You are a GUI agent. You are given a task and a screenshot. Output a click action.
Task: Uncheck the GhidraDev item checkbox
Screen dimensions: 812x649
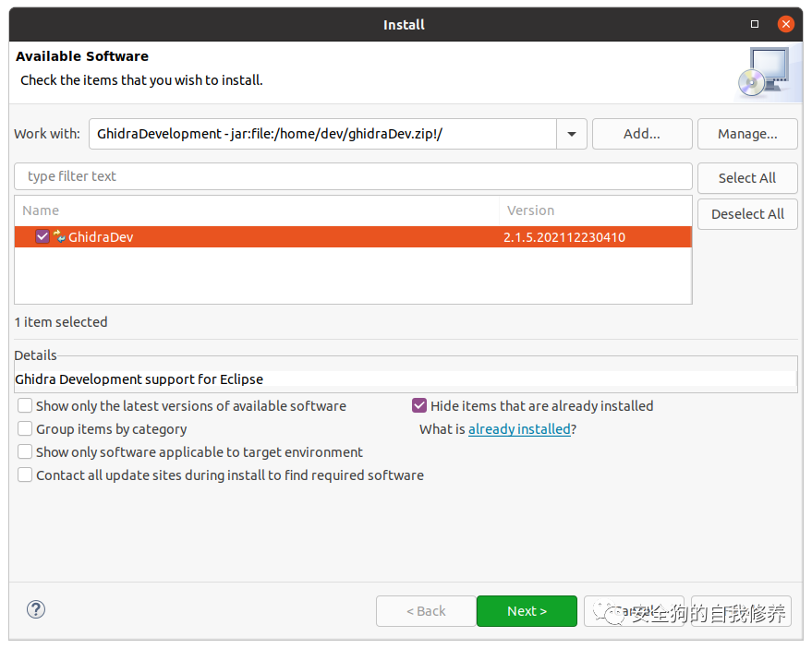42,236
